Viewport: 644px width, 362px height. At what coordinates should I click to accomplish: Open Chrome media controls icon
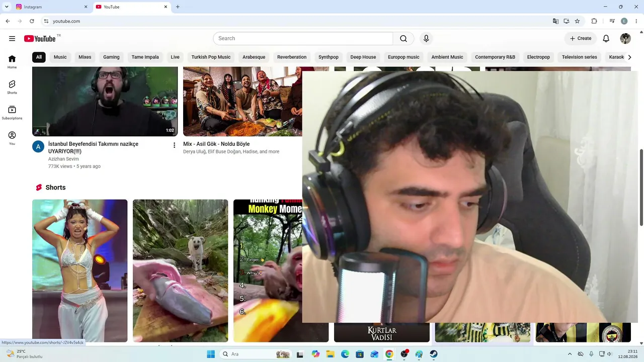(x=612, y=21)
